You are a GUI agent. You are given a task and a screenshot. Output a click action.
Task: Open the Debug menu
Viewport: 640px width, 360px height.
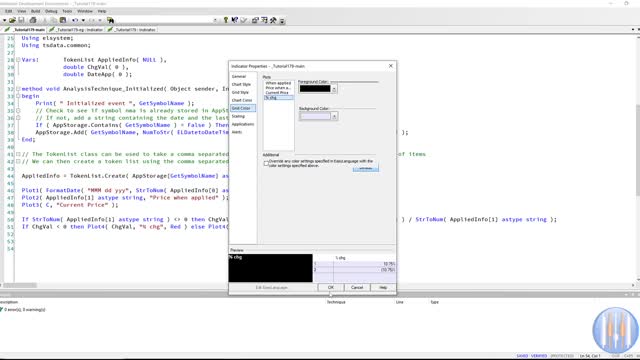(x=51, y=11)
